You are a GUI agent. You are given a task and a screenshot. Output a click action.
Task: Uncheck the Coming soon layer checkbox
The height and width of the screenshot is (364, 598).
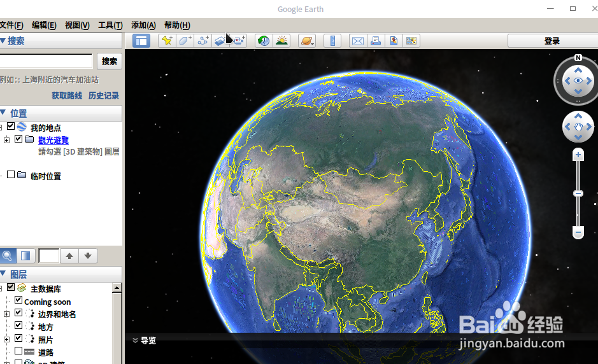[18, 300]
